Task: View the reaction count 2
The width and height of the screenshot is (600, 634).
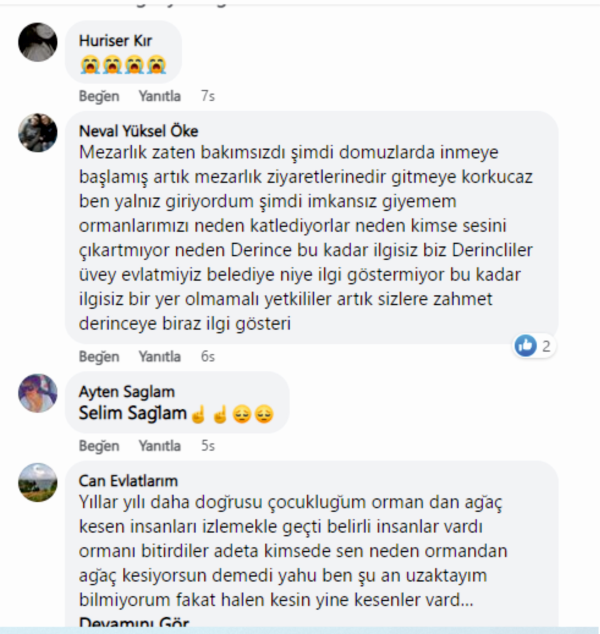Action: tap(546, 346)
